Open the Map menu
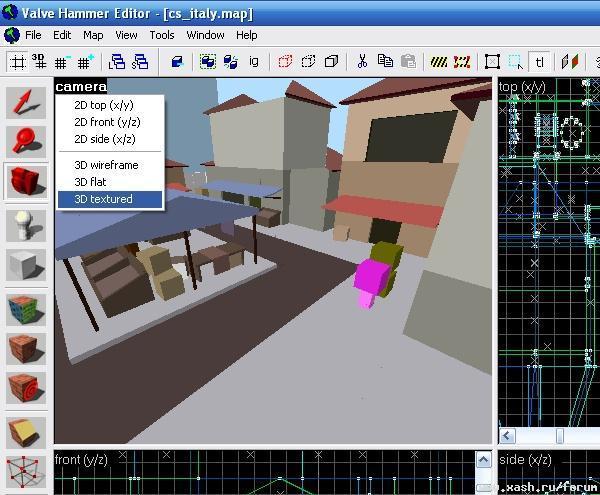The height and width of the screenshot is (495, 600). [x=93, y=35]
